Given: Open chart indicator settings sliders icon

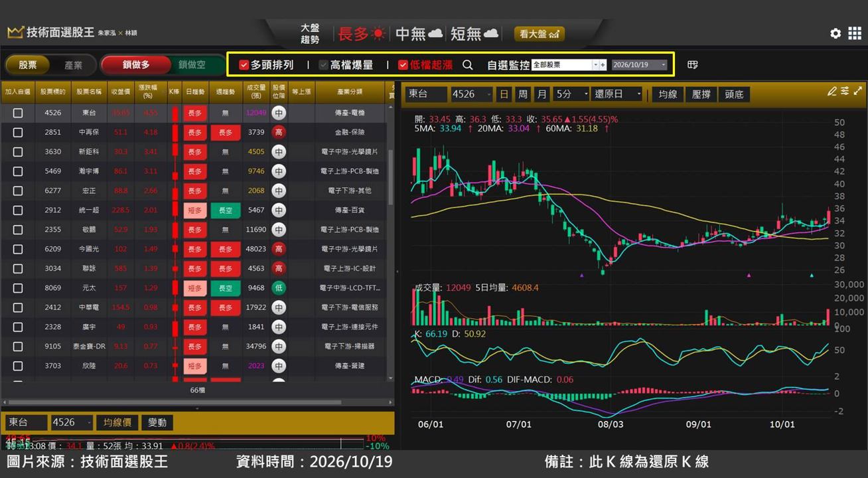Looking at the screenshot, I should pyautogui.click(x=845, y=92).
